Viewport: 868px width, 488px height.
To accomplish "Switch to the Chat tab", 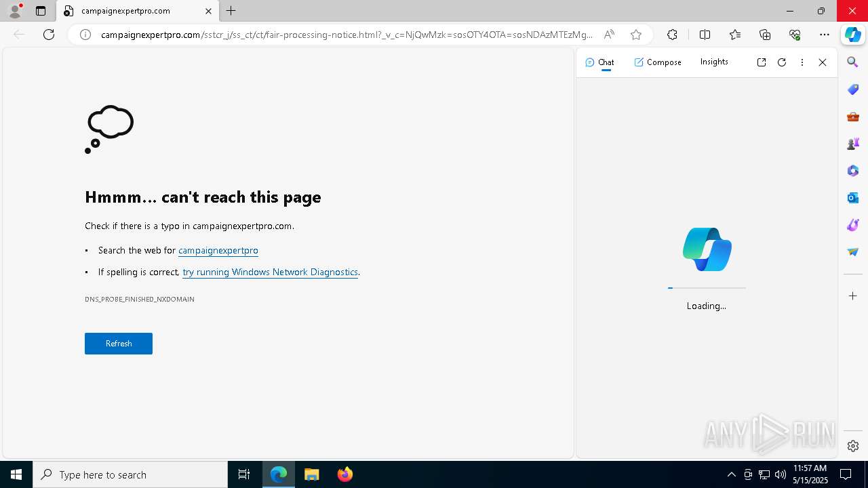I will tap(599, 62).
